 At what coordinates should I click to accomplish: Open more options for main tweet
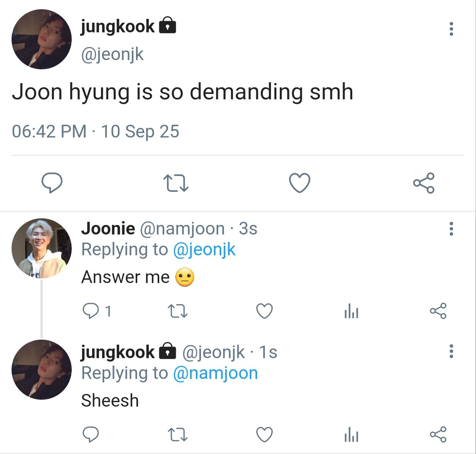[451, 29]
